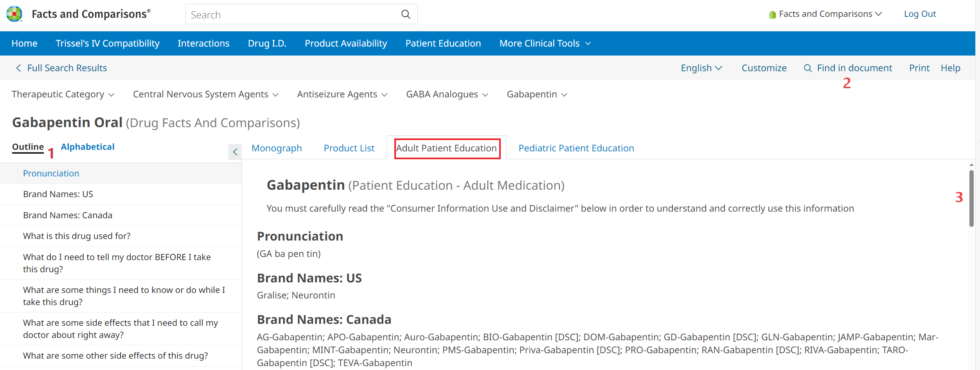Switch to the Monograph tab
This screenshot has height=370, width=980.
click(277, 148)
